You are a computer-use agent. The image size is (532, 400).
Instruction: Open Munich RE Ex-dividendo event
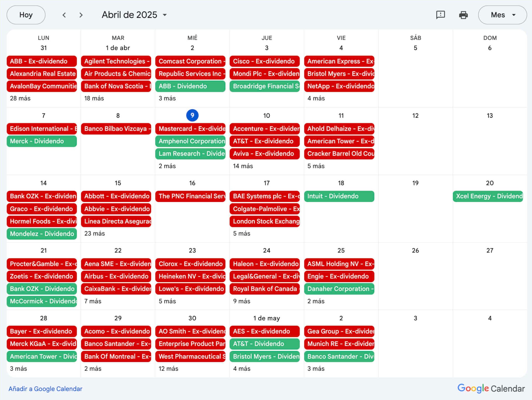coord(339,344)
